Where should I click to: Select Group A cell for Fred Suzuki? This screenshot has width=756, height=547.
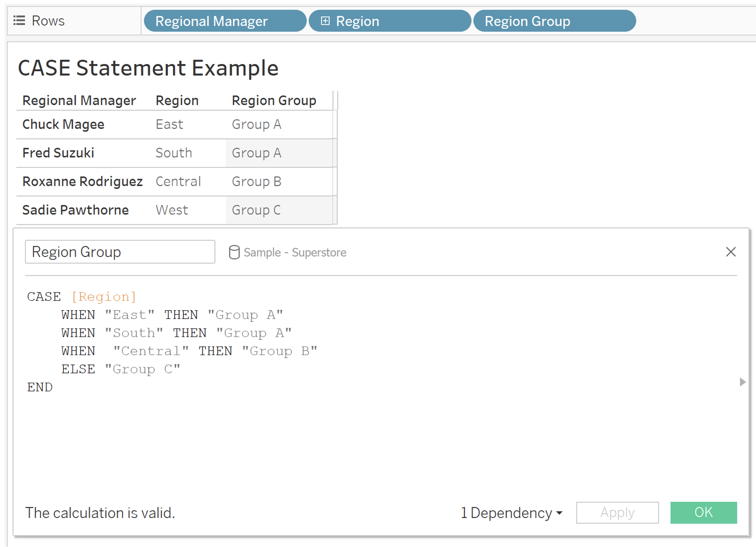[x=256, y=153]
